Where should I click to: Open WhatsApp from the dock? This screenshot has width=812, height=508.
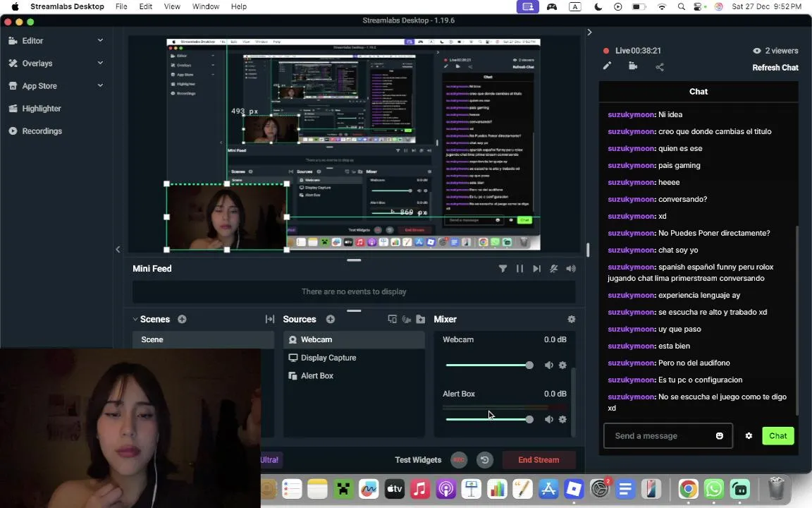714,488
